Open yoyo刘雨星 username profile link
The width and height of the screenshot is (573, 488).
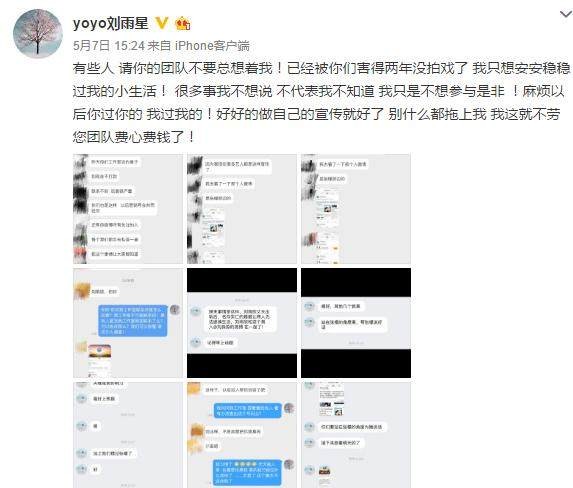111,23
